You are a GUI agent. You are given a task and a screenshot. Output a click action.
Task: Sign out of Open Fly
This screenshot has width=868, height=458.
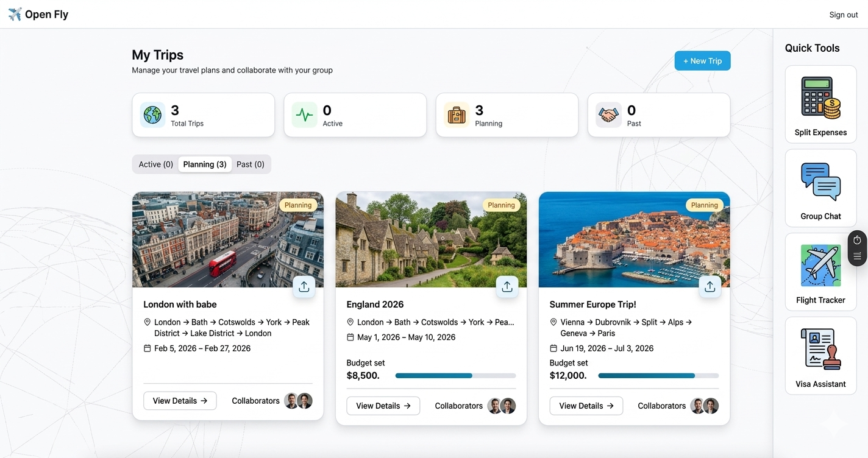pyautogui.click(x=843, y=14)
